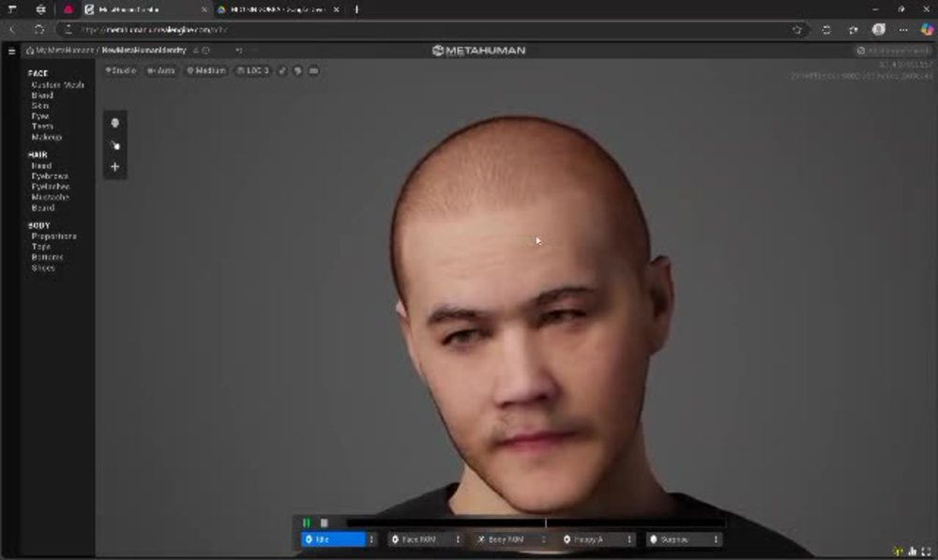938x560 pixels.
Task: Open options menu for Happy A clip
Action: (x=629, y=539)
